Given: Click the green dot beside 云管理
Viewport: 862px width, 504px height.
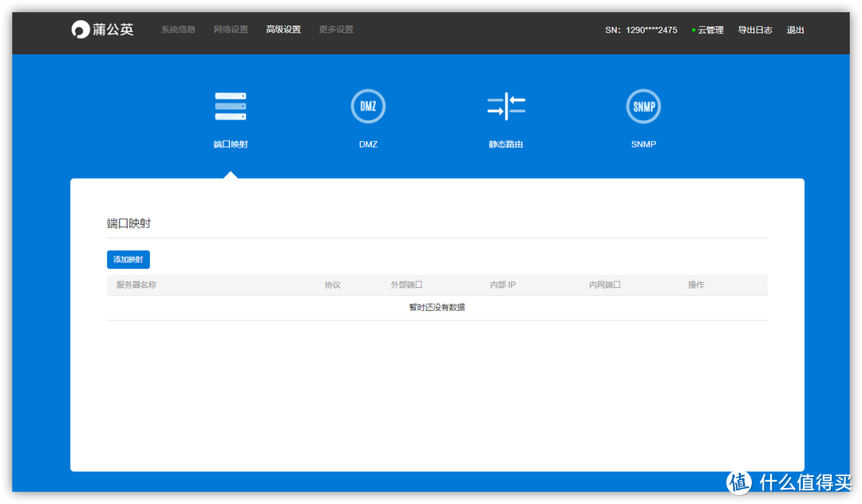Looking at the screenshot, I should pyautogui.click(x=694, y=30).
